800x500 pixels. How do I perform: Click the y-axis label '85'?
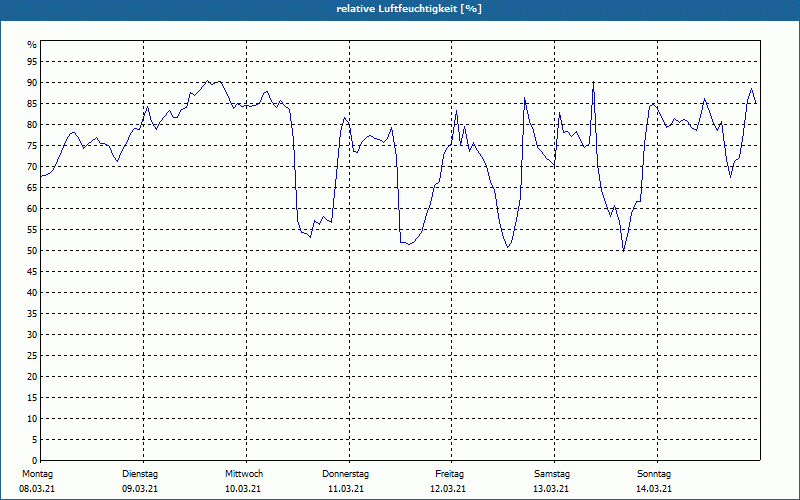click(x=32, y=104)
